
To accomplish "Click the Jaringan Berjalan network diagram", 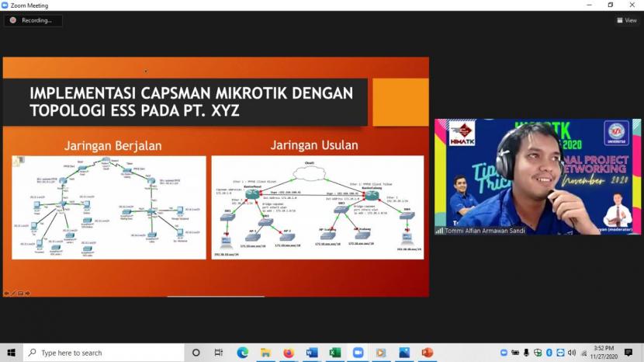I will point(109,207).
